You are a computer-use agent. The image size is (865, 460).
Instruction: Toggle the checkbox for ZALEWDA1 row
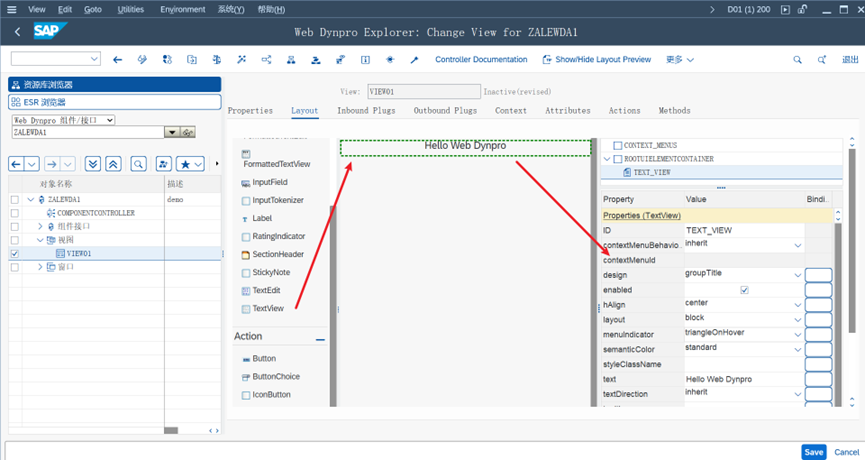15,200
